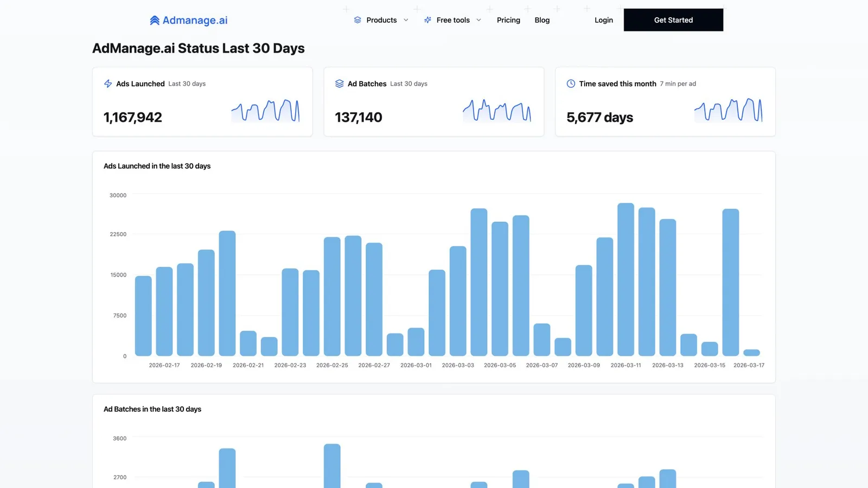Click the 'Time saved this month' label

[617, 84]
